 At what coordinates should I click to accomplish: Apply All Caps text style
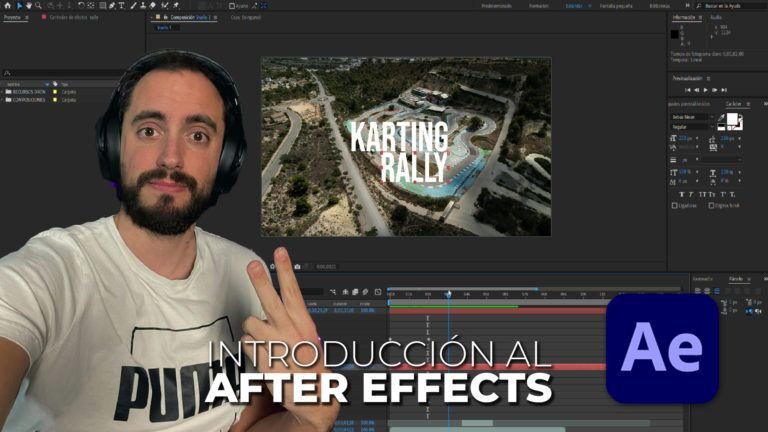pyautogui.click(x=702, y=194)
